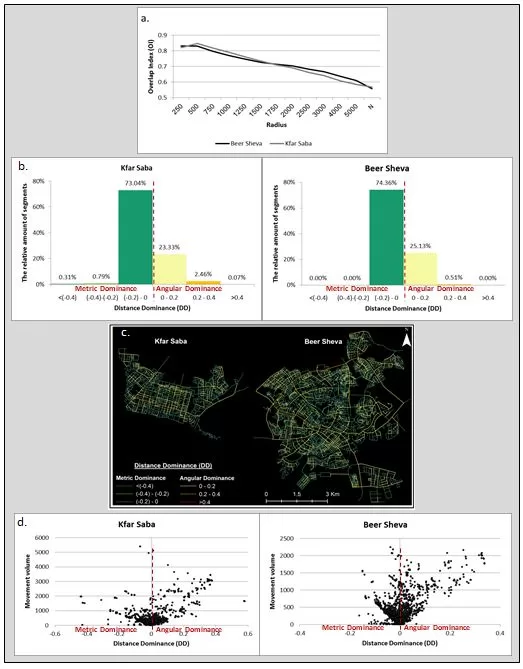Click the yellow 25.13% bar in Beer Sheva histogram
The height and width of the screenshot is (669, 523).
(x=420, y=269)
